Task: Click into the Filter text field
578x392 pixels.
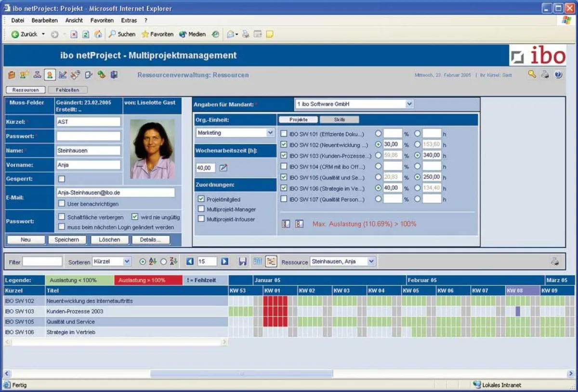Action: click(42, 261)
